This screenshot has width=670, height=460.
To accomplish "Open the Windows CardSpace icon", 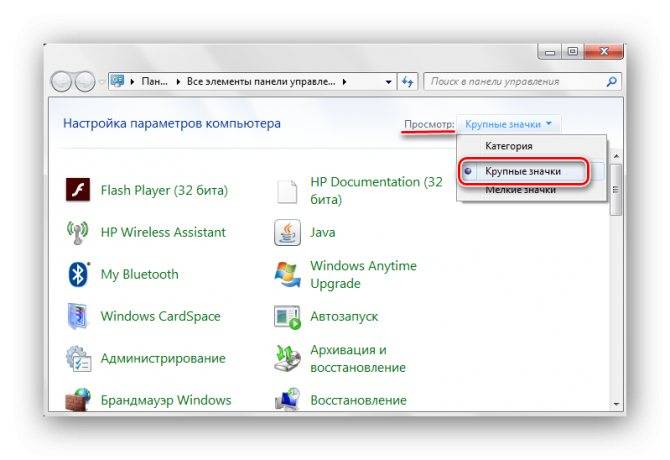I will (x=78, y=316).
